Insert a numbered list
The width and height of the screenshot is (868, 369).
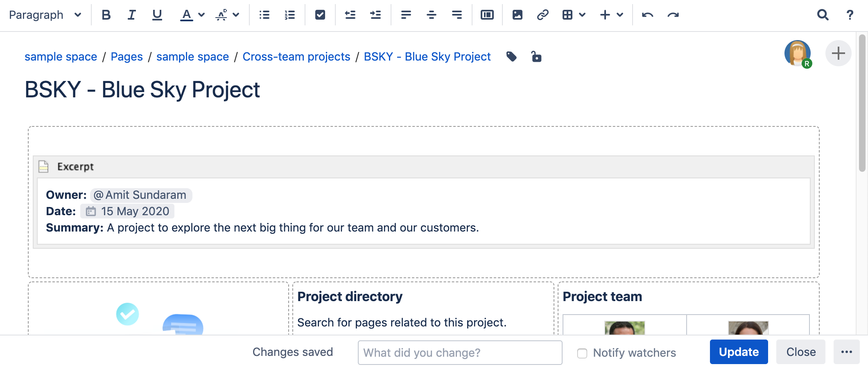coord(289,15)
